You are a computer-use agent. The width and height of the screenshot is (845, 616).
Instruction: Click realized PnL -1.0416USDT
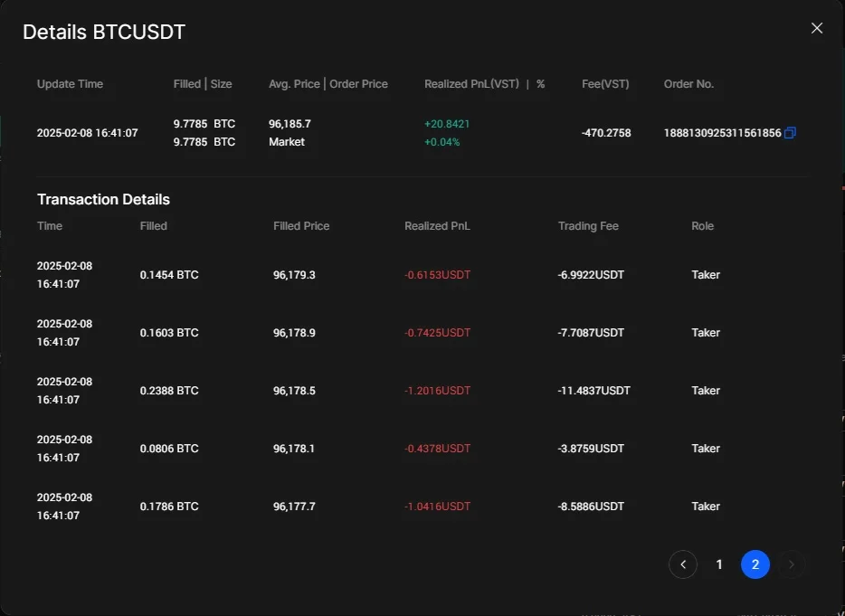coord(438,507)
